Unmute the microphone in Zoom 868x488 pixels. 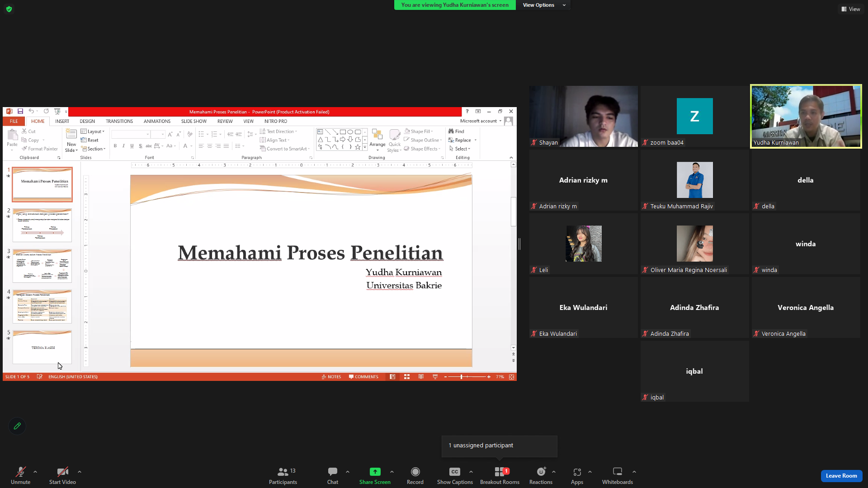click(x=20, y=476)
